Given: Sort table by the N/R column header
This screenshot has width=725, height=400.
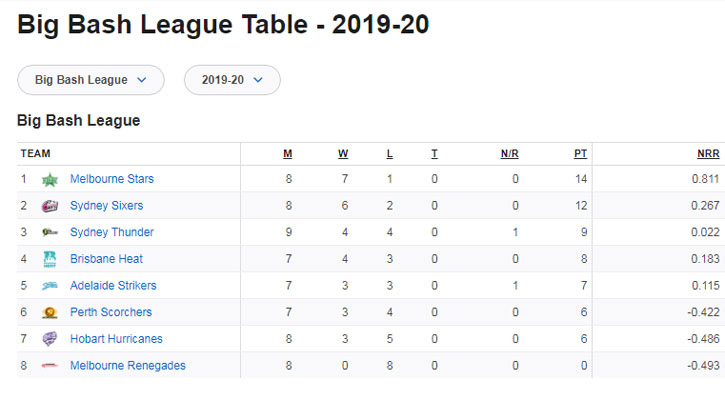Looking at the screenshot, I should [510, 154].
